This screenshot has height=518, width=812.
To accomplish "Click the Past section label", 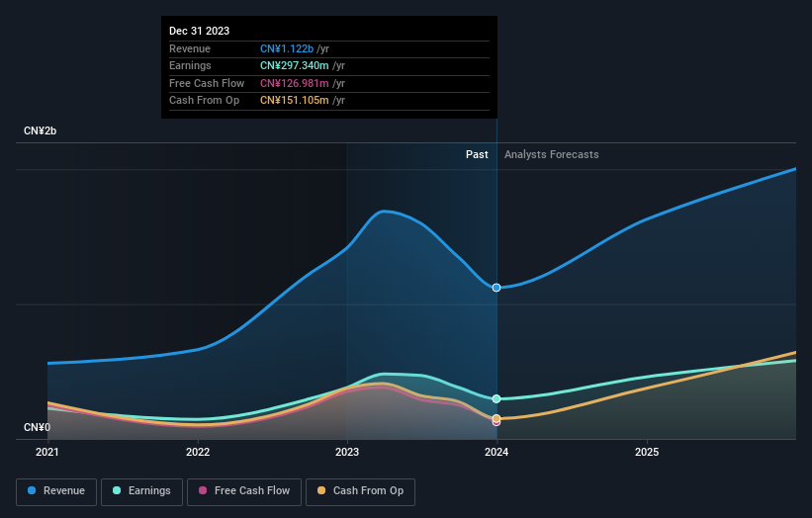I will coord(477,155).
